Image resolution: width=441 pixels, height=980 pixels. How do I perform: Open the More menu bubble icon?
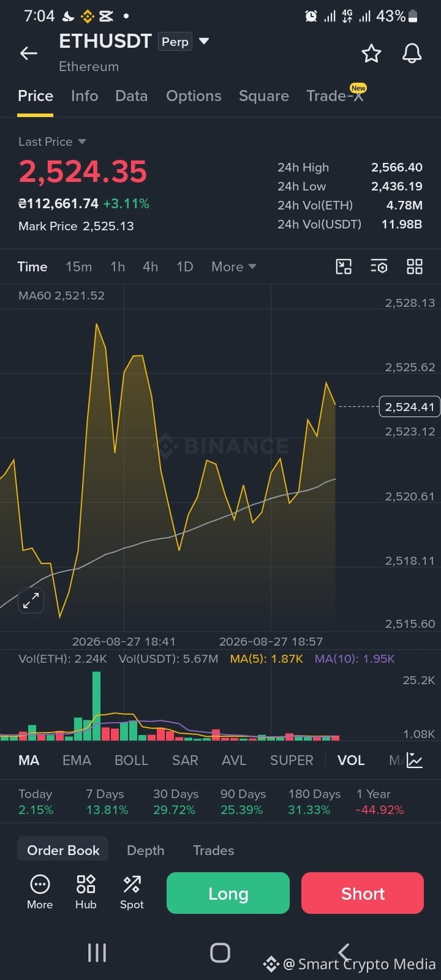click(x=40, y=884)
